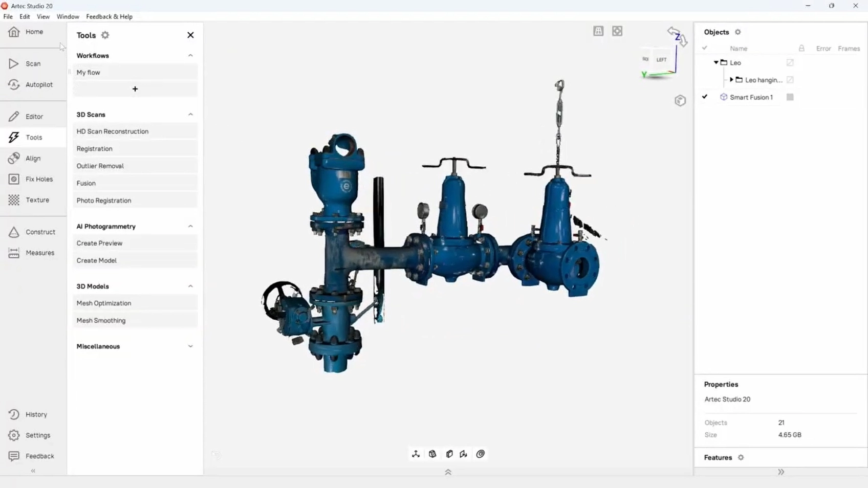Collapse the Leo folder tree
The image size is (868, 488).
point(716,62)
